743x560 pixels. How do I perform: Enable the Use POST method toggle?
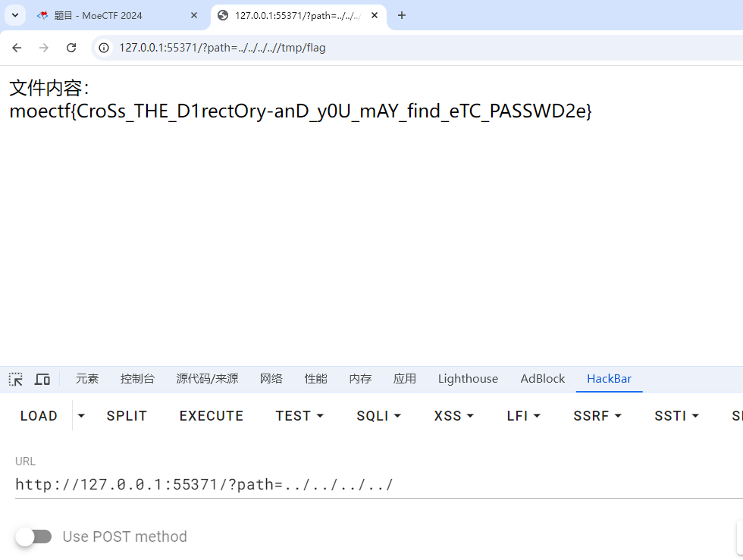pos(34,537)
